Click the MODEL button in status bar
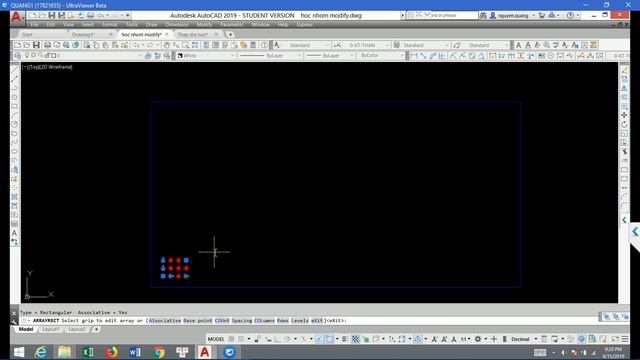This screenshot has height=360, width=640. [216, 339]
